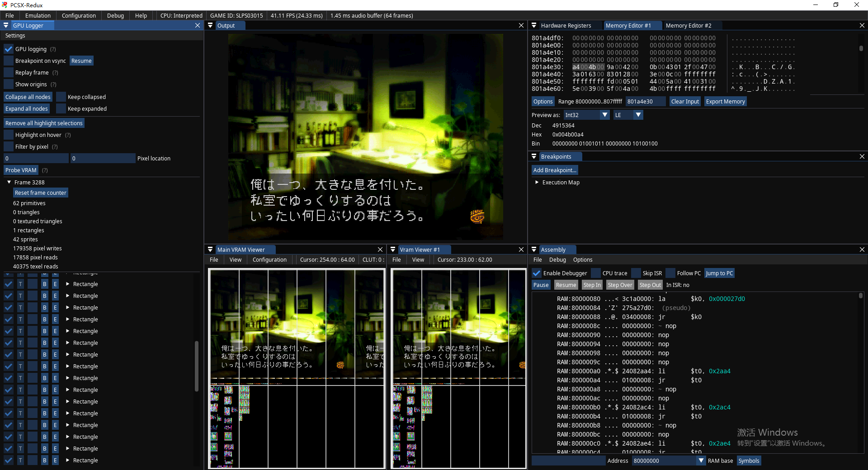Click the PCSX-Redux app icon in title bar
This screenshot has width=868, height=470.
(x=5, y=5)
